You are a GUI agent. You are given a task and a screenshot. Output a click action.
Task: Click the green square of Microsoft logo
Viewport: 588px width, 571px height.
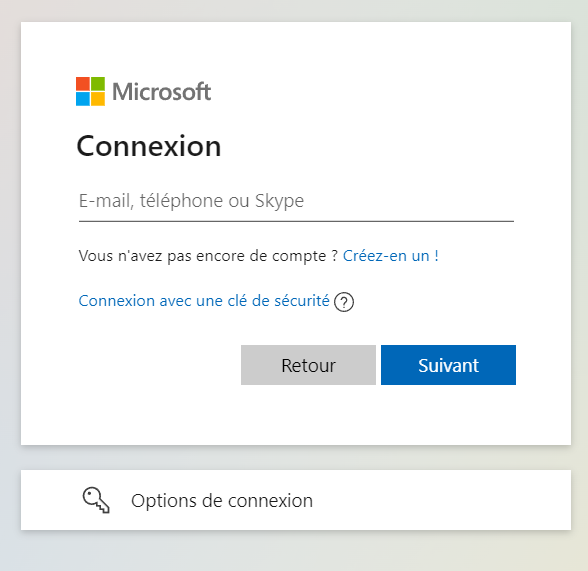point(98,84)
